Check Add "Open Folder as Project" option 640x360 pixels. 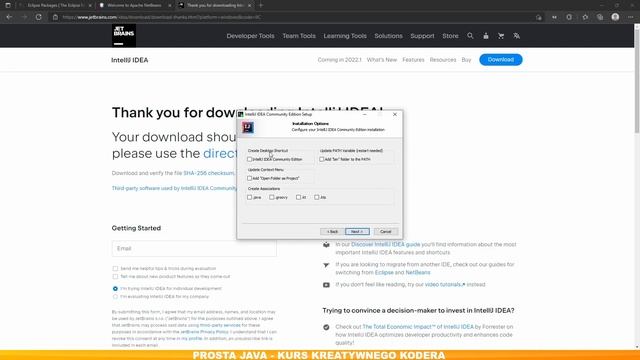click(x=249, y=178)
